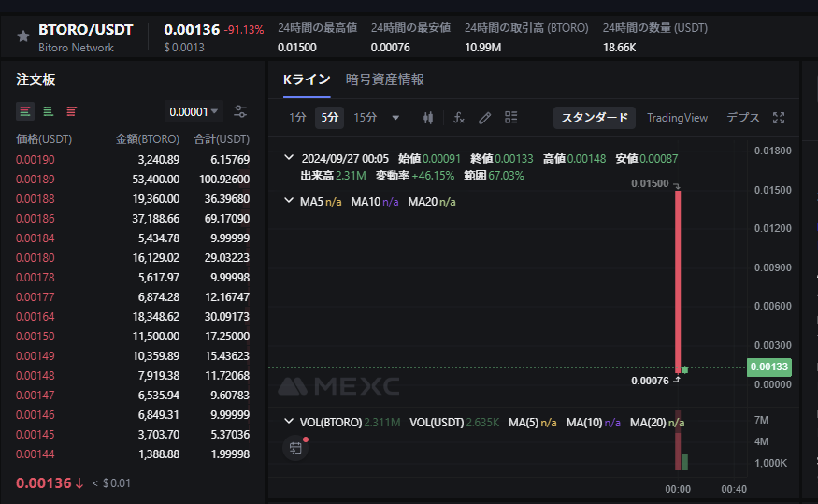Select ask price 0.00145 row

pyautogui.click(x=133, y=435)
